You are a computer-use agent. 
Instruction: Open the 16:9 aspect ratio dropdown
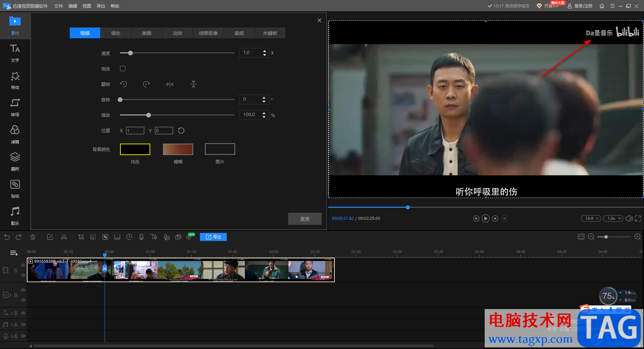point(591,218)
